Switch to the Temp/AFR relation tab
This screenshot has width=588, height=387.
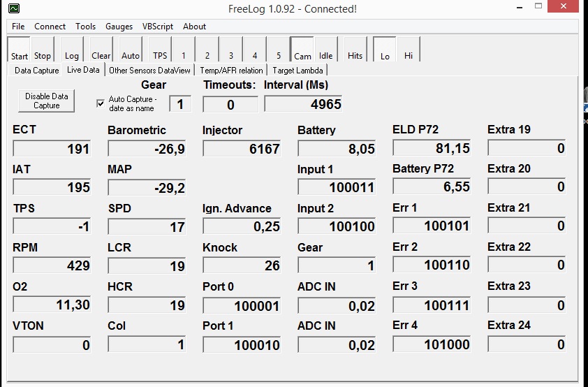231,71
